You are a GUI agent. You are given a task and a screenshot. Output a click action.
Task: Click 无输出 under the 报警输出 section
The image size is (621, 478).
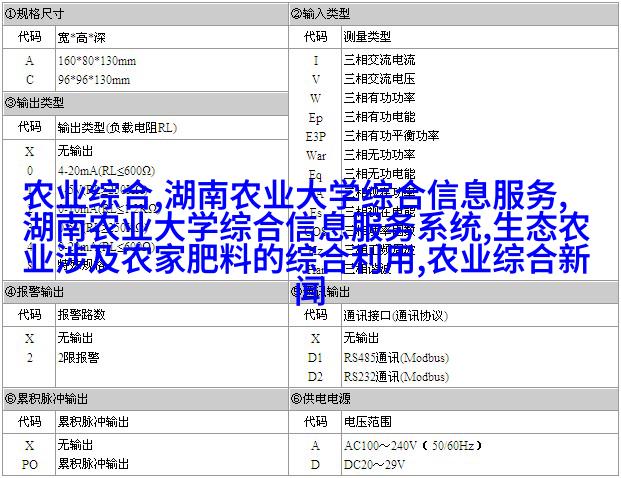pos(75,338)
